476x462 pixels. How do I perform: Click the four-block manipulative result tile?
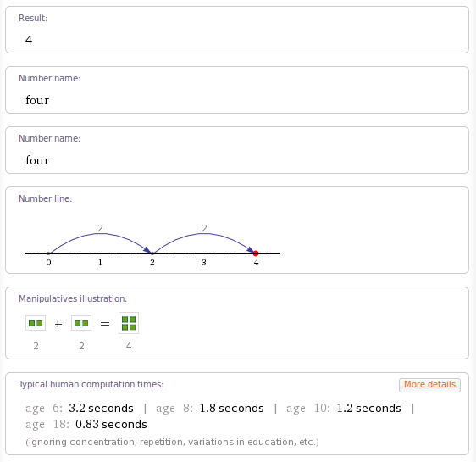coord(129,323)
